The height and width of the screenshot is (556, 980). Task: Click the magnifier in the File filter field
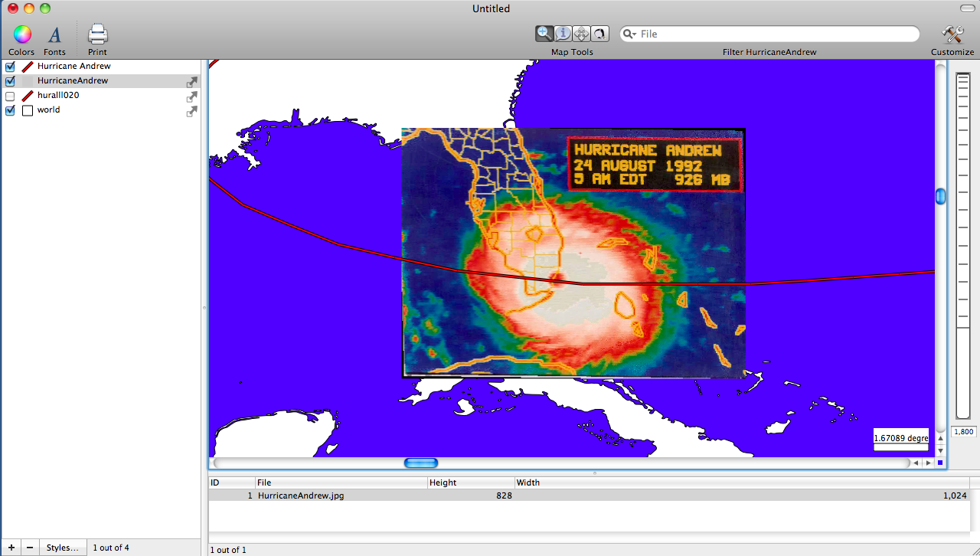click(629, 34)
